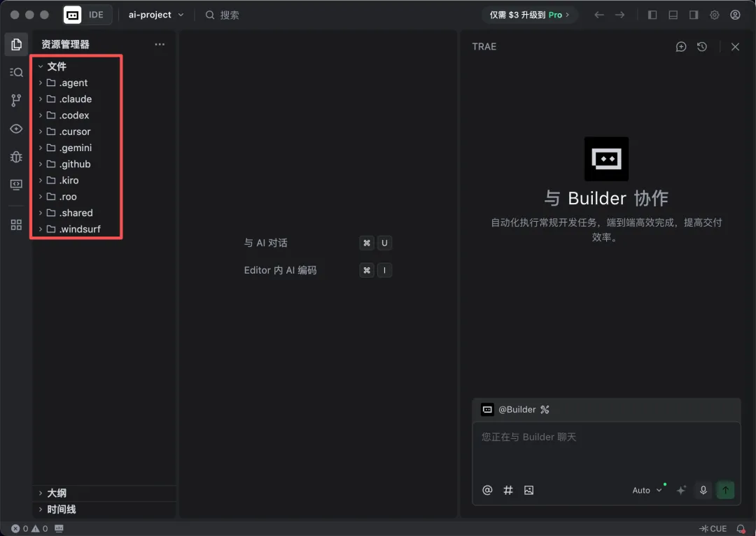Expand the 时间线 timeline section
The width and height of the screenshot is (756, 536).
(104, 509)
